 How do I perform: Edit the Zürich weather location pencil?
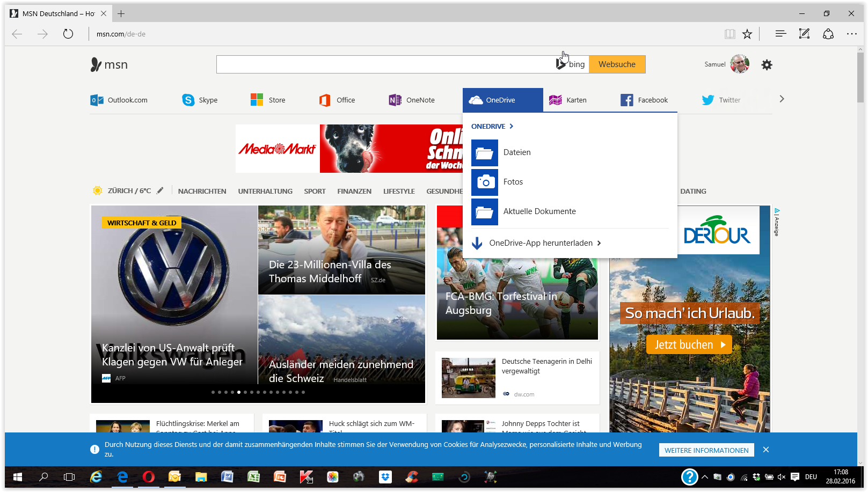[x=160, y=190]
